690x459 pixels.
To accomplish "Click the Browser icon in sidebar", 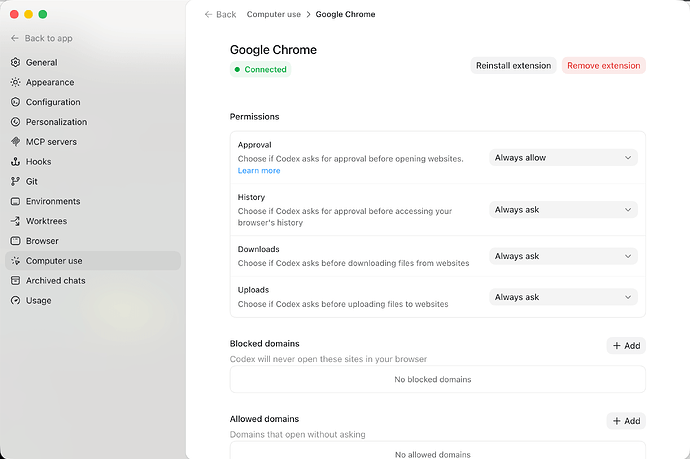I will pos(15,241).
